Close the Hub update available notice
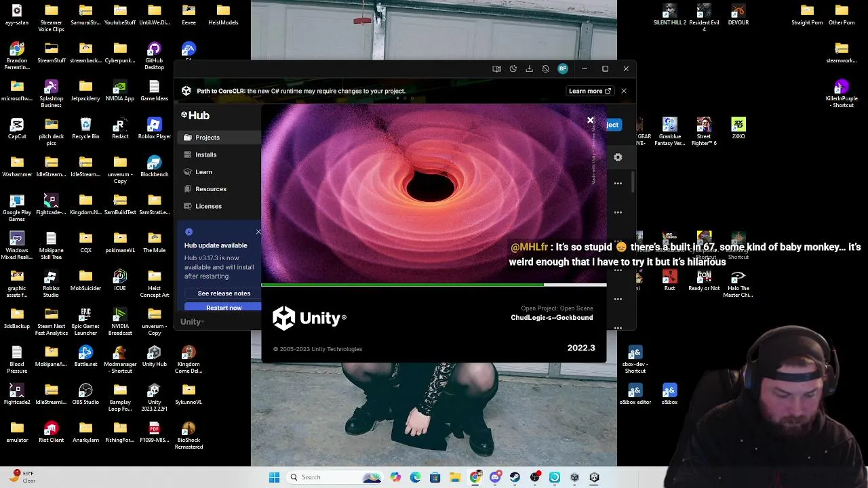This screenshot has width=868, height=488. pos(258,232)
